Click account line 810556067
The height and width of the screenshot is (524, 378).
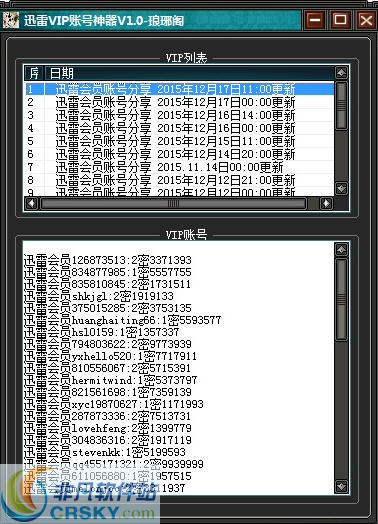[107, 368]
